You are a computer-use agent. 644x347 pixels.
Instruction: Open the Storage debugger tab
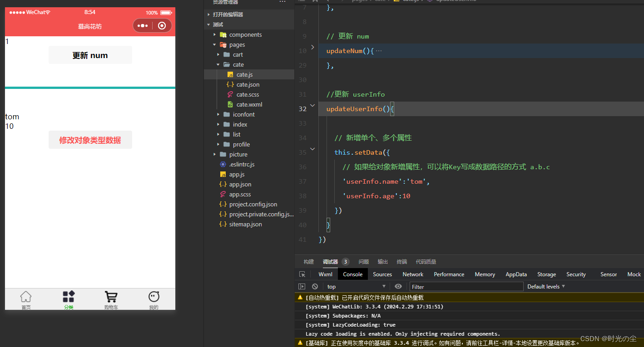click(x=547, y=274)
